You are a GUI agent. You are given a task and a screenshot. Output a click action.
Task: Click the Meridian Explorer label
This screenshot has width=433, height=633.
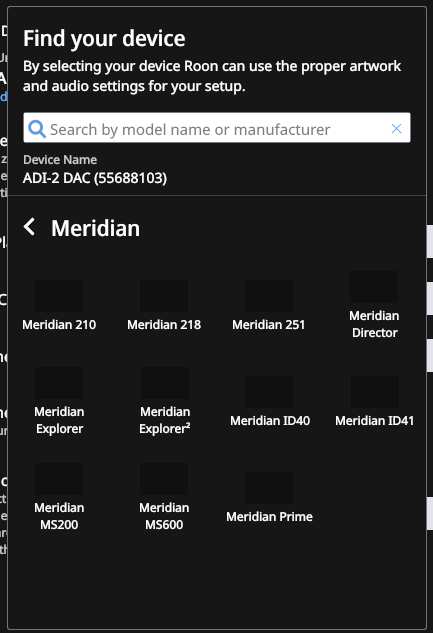point(59,420)
